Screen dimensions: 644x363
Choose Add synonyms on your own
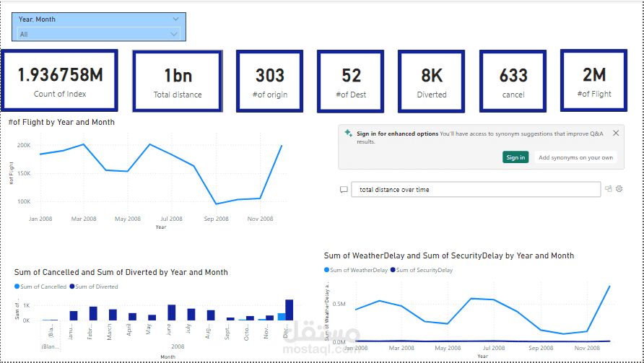(575, 157)
